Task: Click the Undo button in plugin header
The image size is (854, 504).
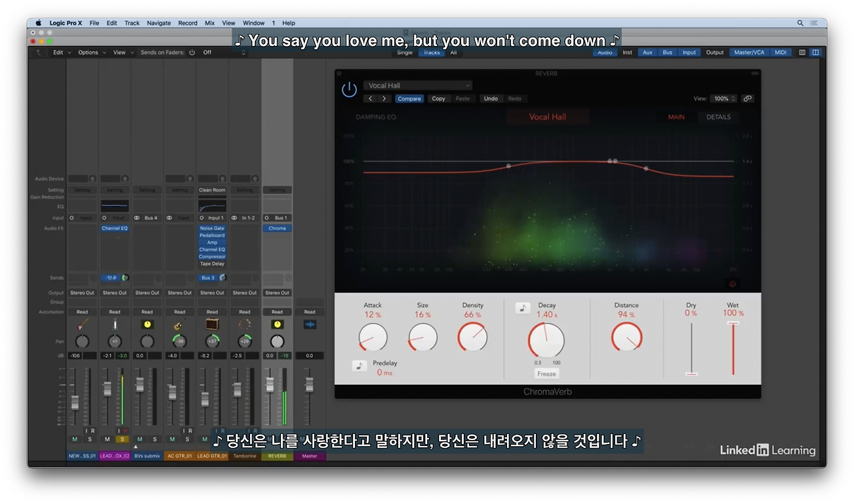Action: 490,99
